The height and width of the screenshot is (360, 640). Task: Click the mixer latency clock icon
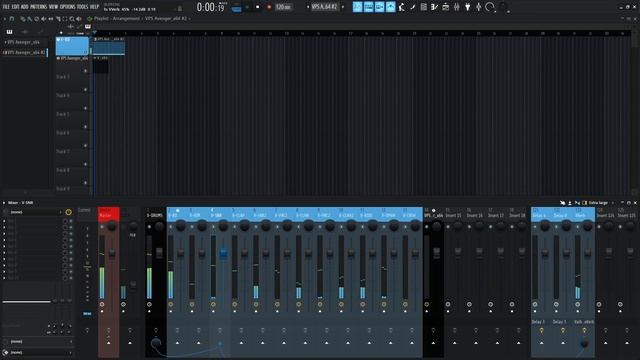click(69, 212)
